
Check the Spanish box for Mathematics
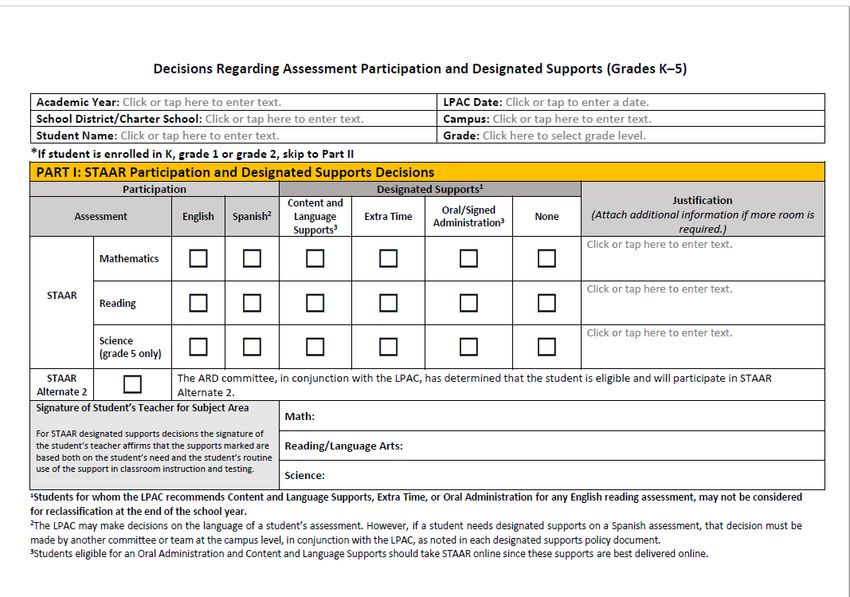point(252,258)
